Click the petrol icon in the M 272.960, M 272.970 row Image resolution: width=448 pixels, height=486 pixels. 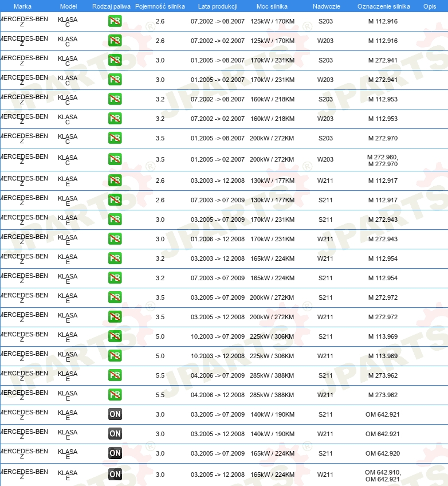coord(115,159)
